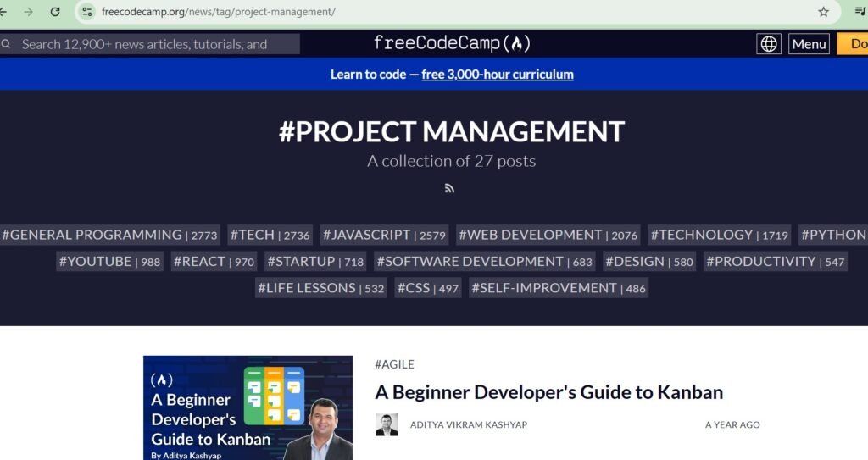
Task: Open the #GENERAL PROGRAMMING tag
Action: coord(109,235)
